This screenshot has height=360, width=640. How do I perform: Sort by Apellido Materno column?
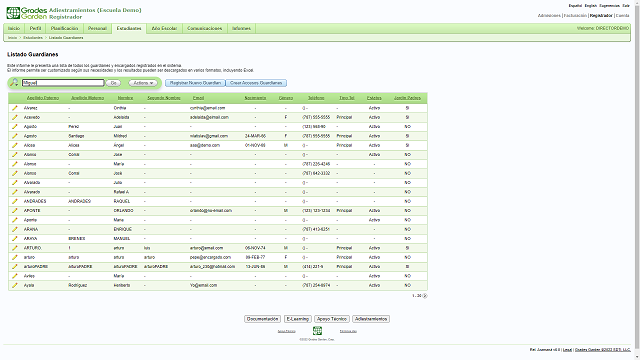pos(87,98)
